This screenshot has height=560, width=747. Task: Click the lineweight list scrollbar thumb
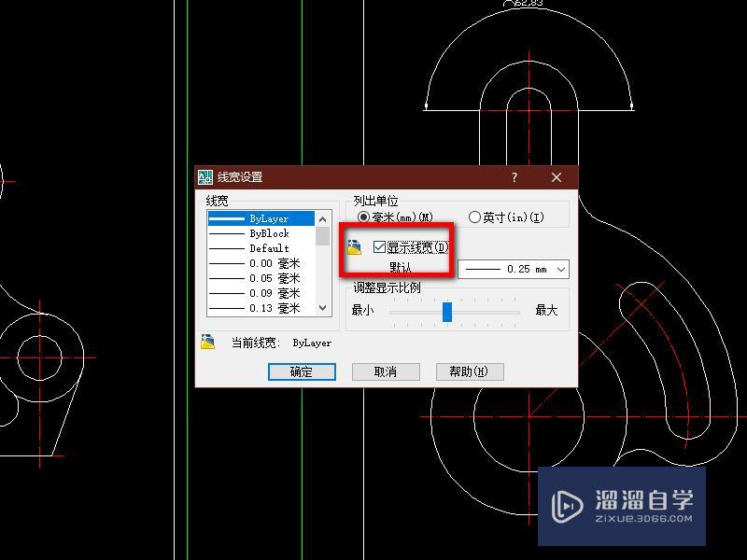[x=322, y=236]
